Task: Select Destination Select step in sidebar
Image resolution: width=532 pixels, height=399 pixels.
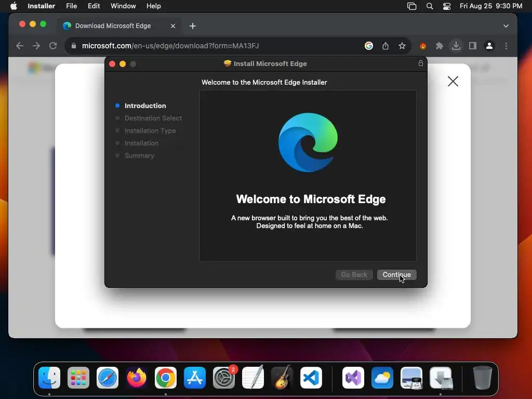Action: click(x=153, y=118)
